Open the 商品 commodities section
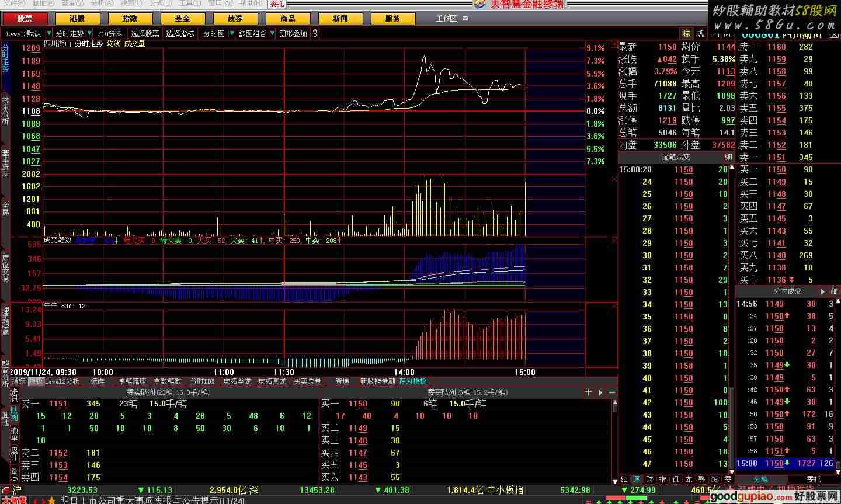This screenshot has width=841, height=504. (x=288, y=19)
